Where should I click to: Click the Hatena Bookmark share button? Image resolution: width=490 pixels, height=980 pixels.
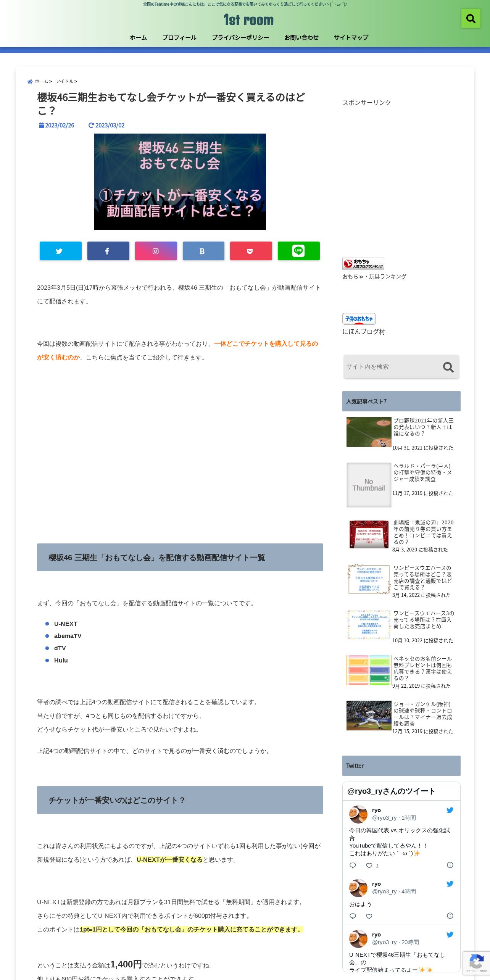coord(203,251)
